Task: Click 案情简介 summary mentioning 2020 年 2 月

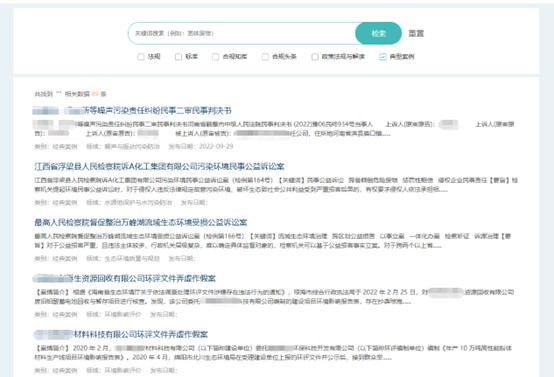Action: [x=273, y=353]
